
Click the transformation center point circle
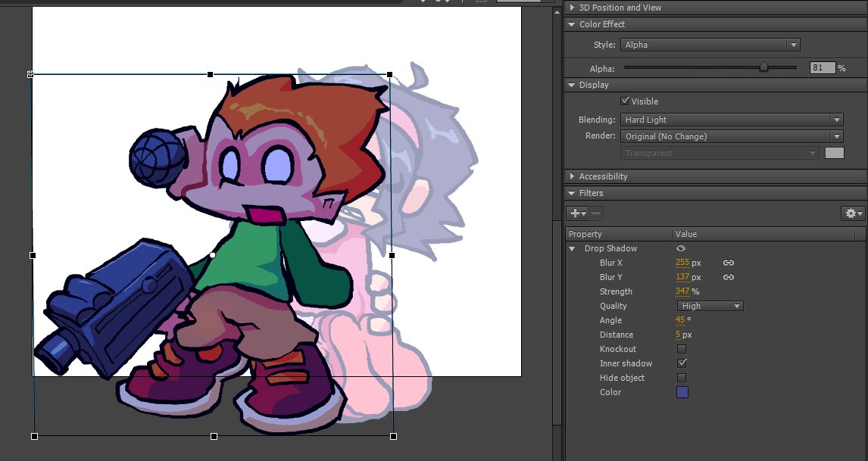click(213, 255)
